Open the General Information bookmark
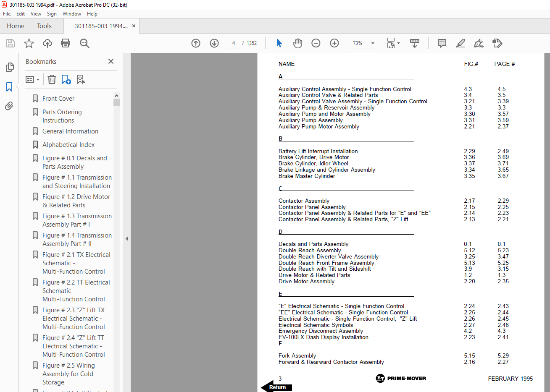This screenshot has width=550, height=392. pyautogui.click(x=70, y=131)
